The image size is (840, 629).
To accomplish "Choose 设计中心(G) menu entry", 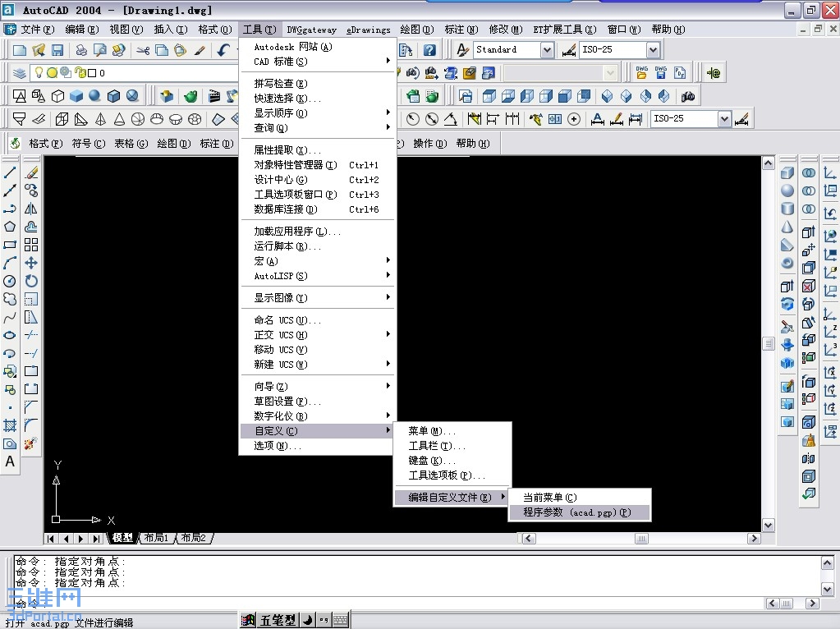I will point(319,180).
